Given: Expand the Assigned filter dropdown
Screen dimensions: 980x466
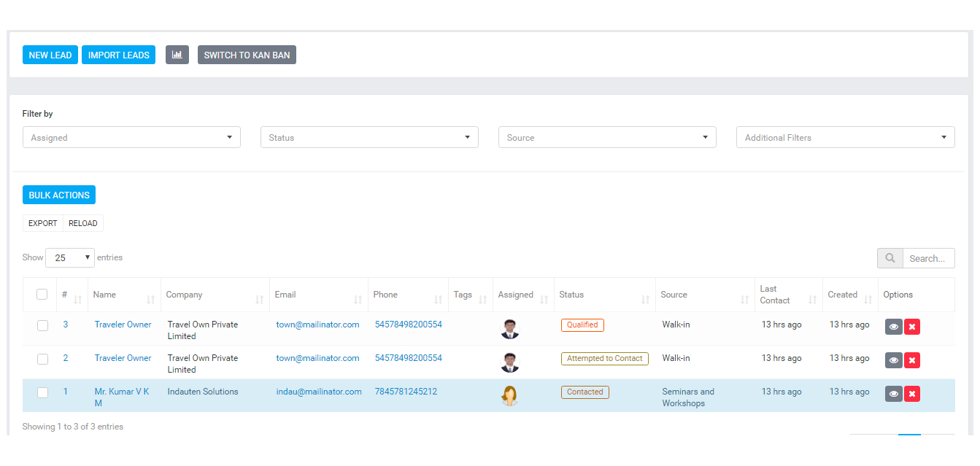Looking at the screenshot, I should click(131, 137).
